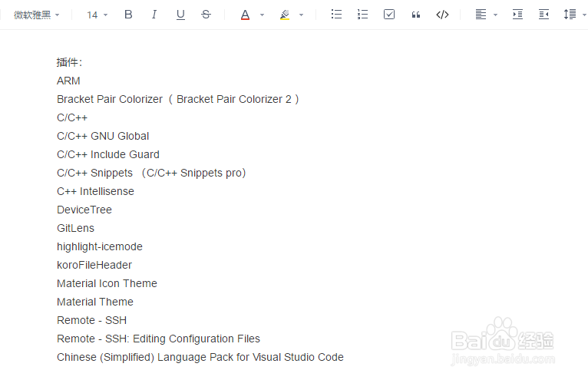588x380 pixels.
Task: Expand the font color picker arrow
Action: tap(262, 15)
